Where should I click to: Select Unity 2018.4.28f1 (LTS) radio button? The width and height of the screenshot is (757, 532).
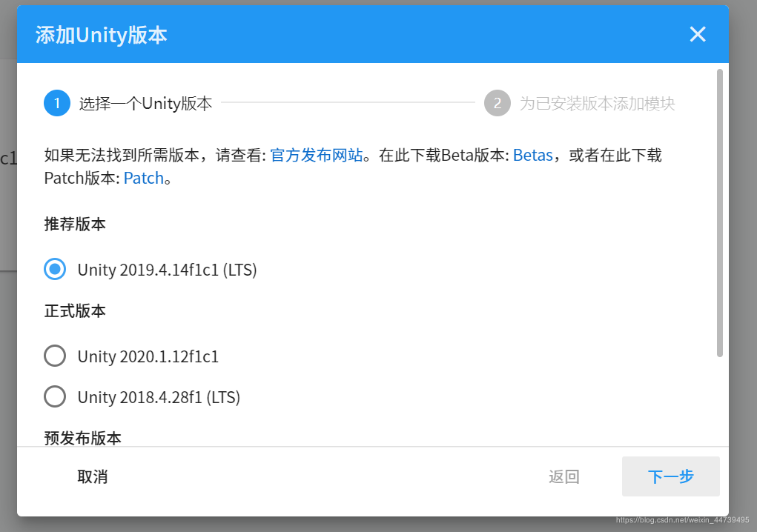tap(55, 396)
